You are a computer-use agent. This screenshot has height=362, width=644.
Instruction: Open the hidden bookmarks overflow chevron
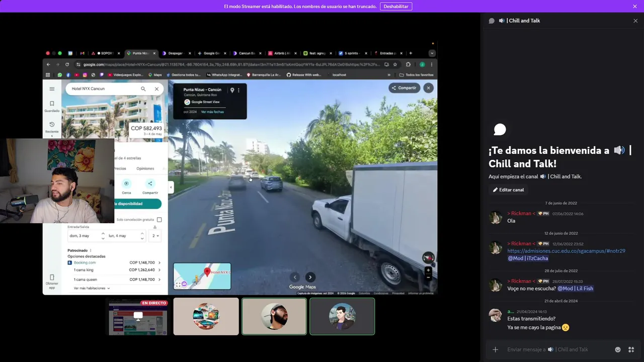[x=389, y=75]
